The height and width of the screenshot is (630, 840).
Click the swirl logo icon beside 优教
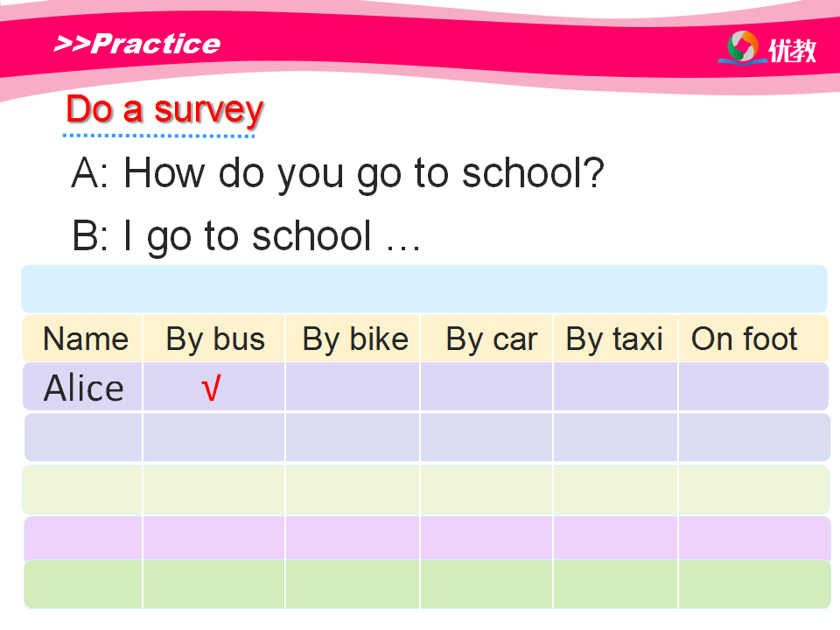point(743,47)
